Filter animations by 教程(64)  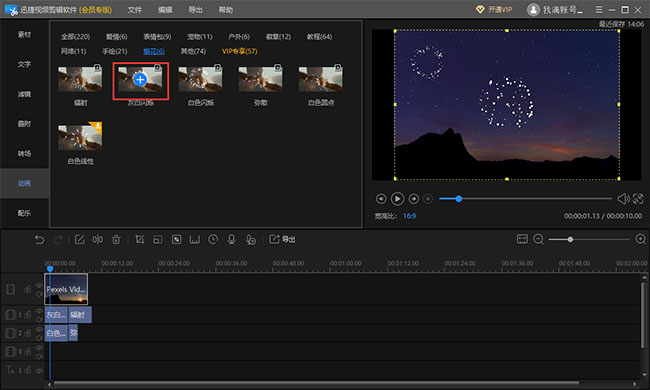click(x=320, y=36)
